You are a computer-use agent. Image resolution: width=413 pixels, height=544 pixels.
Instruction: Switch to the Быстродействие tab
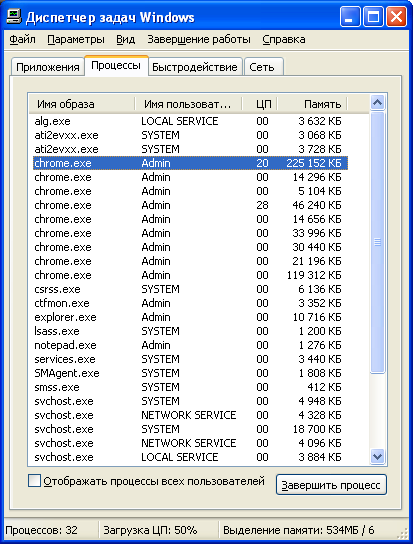tap(195, 67)
